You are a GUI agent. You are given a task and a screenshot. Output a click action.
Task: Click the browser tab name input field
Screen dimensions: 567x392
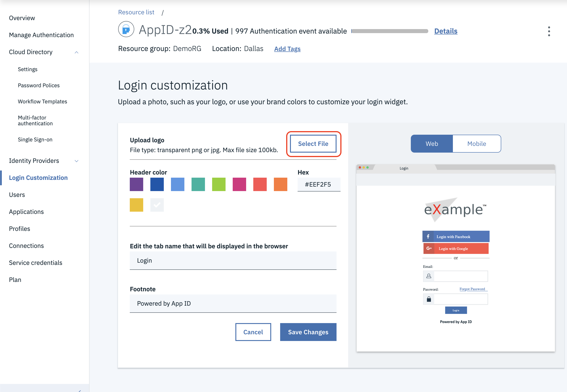(x=233, y=261)
